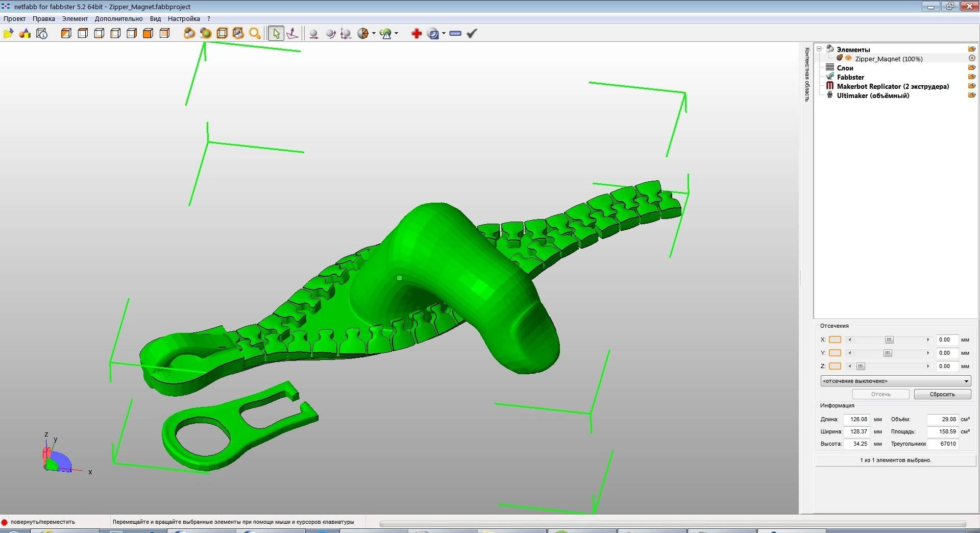Click folder icon on the Слои row

[972, 67]
